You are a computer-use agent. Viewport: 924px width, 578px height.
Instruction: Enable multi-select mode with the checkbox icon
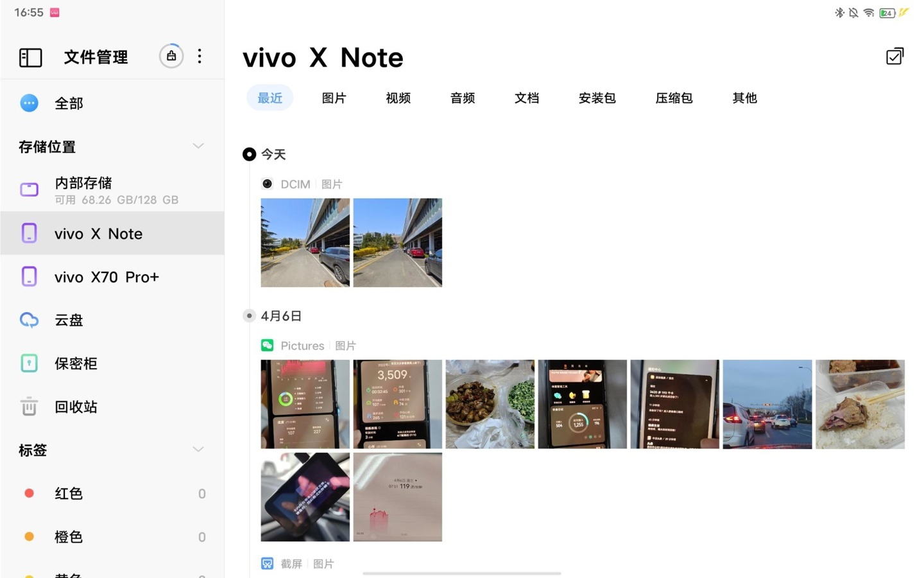(x=894, y=57)
